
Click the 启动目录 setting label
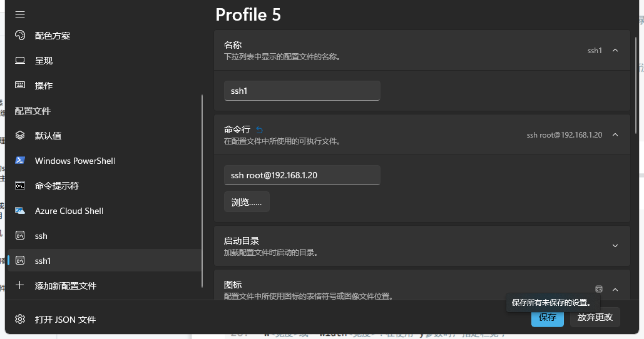pyautogui.click(x=242, y=241)
